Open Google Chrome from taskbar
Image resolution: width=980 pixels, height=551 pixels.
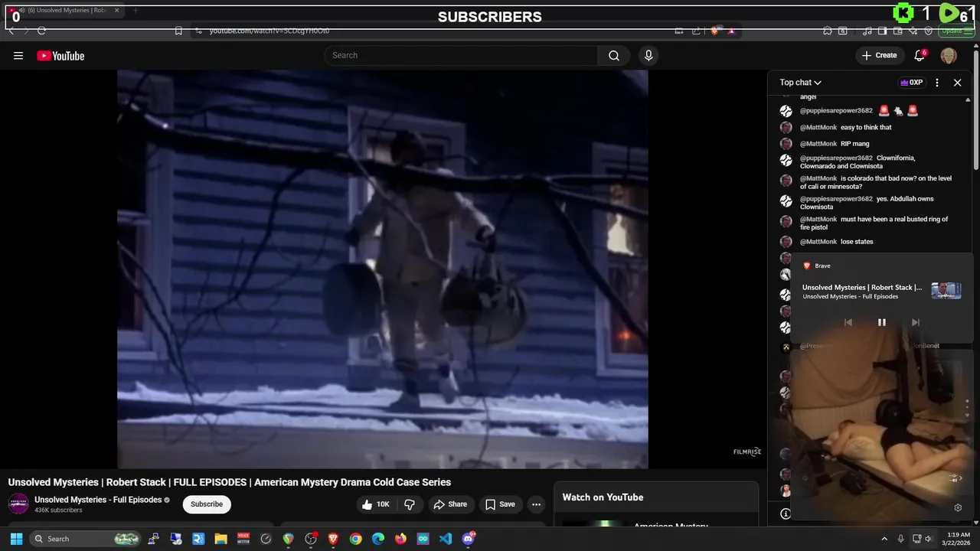(x=356, y=539)
